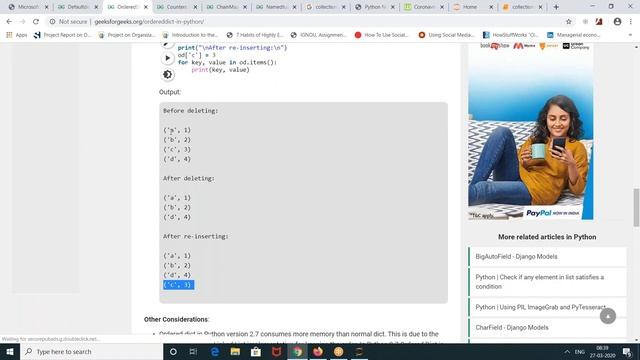Click the round scroll-to-top button
The height and width of the screenshot is (360, 640).
[608, 316]
